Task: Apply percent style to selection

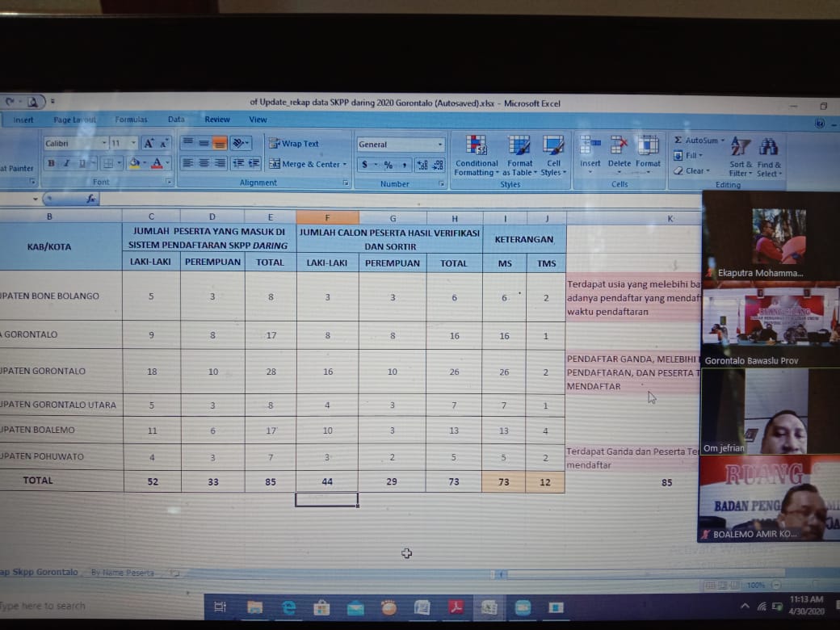Action: pyautogui.click(x=388, y=165)
